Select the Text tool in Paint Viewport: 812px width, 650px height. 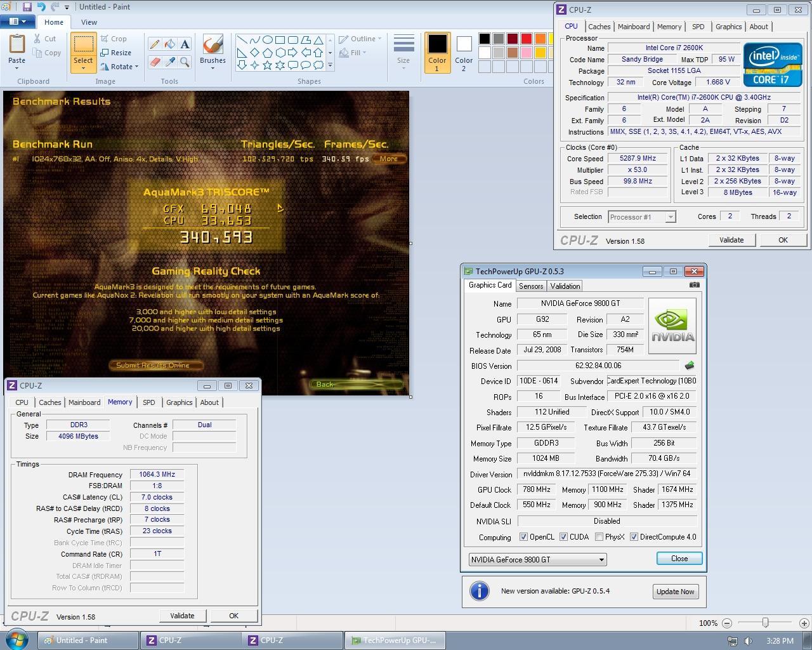click(x=185, y=44)
